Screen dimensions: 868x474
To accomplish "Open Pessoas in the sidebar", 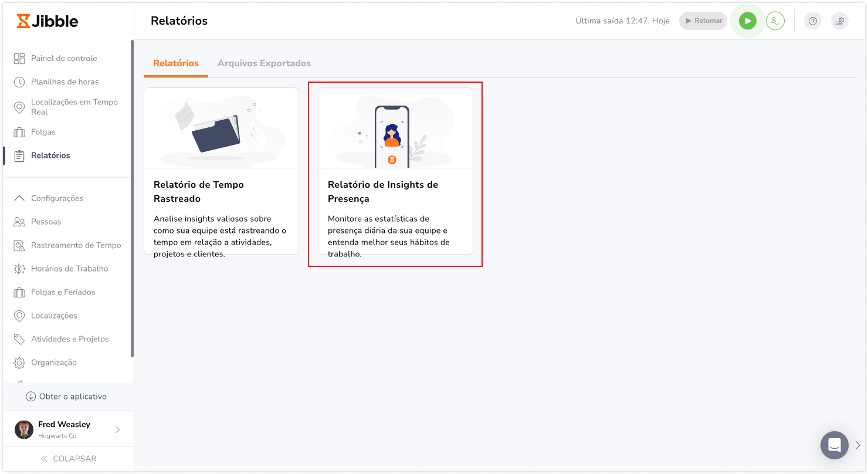I will tap(46, 222).
